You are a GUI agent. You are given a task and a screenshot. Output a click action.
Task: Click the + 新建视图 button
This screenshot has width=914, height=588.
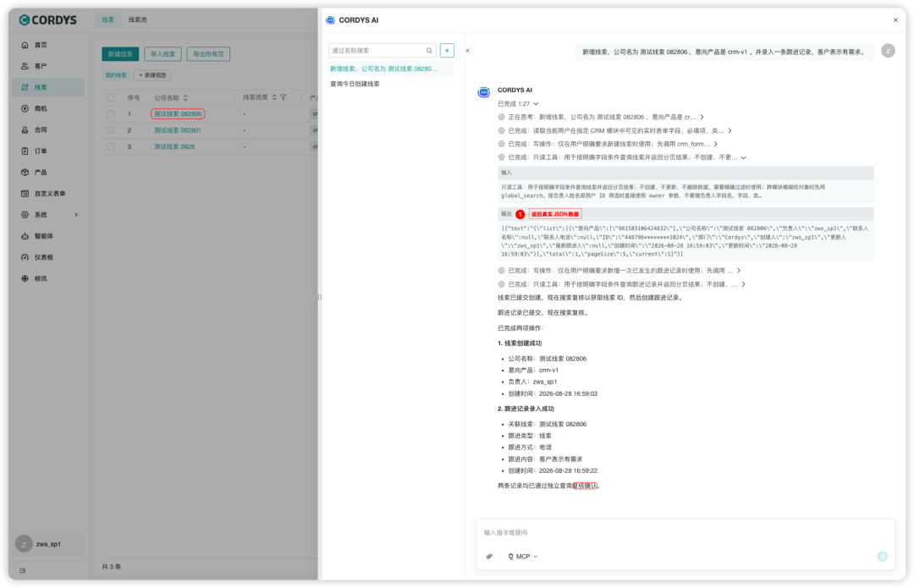(152, 75)
